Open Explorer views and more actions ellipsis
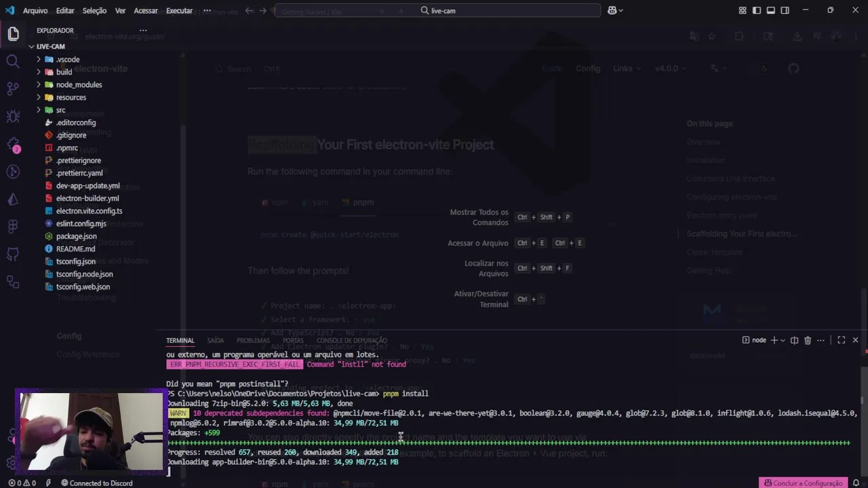The height and width of the screenshot is (488, 868). point(143,30)
